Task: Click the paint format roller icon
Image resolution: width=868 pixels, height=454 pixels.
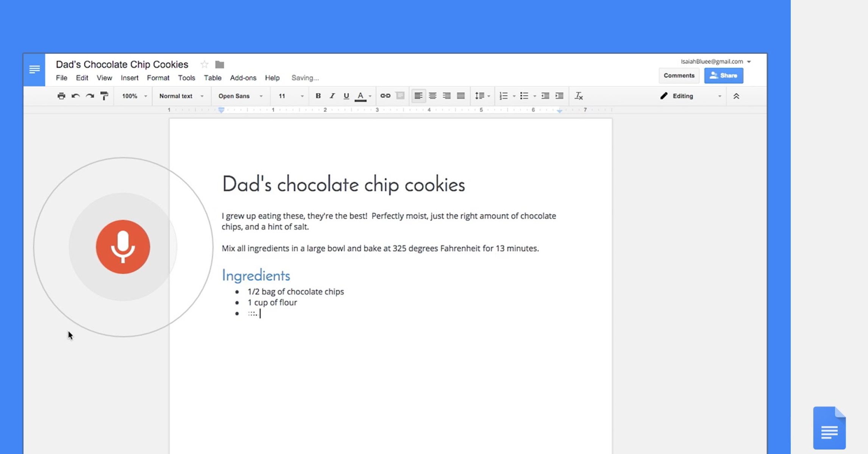Action: (x=104, y=96)
